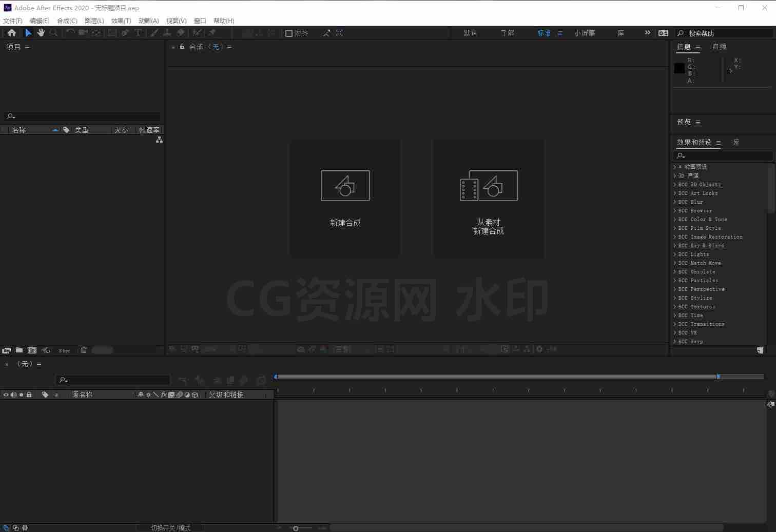Viewport: 776px width, 532px height.
Task: Click the sync settings icon beside search help
Action: pos(664,33)
